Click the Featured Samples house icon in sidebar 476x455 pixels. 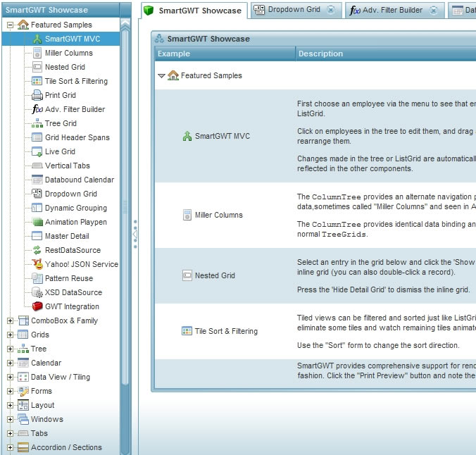[23, 25]
